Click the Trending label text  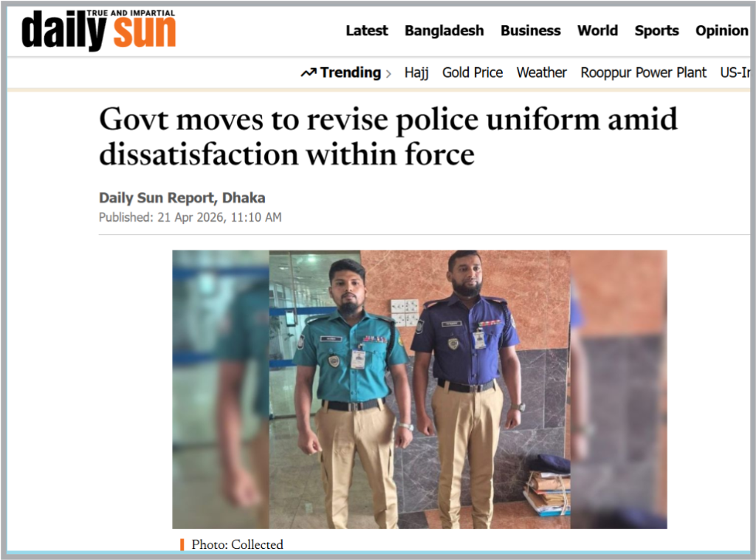351,73
